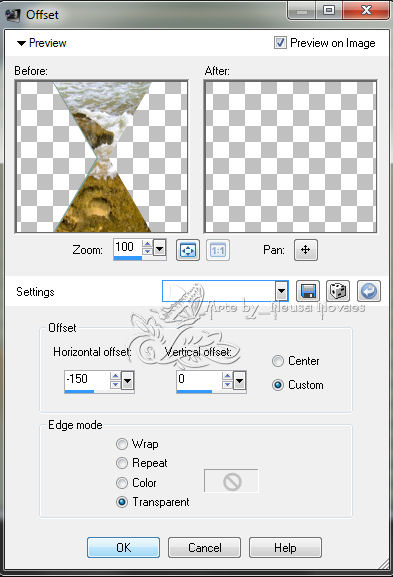393x577 pixels.
Task: Click the 1:1 actual size zoom icon
Action: pyautogui.click(x=218, y=250)
